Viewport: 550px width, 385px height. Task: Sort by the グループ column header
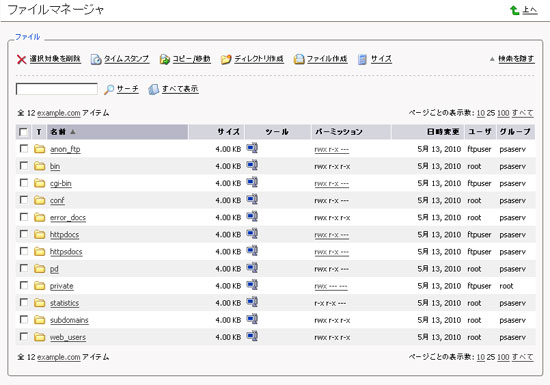point(515,132)
